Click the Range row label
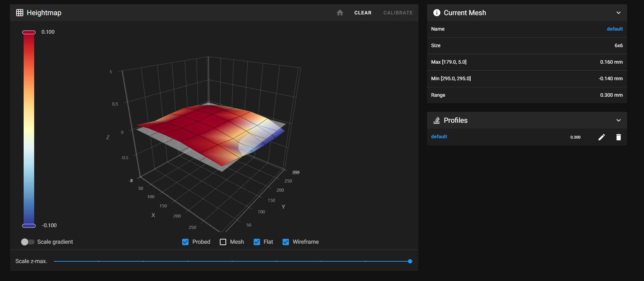 tap(438, 95)
